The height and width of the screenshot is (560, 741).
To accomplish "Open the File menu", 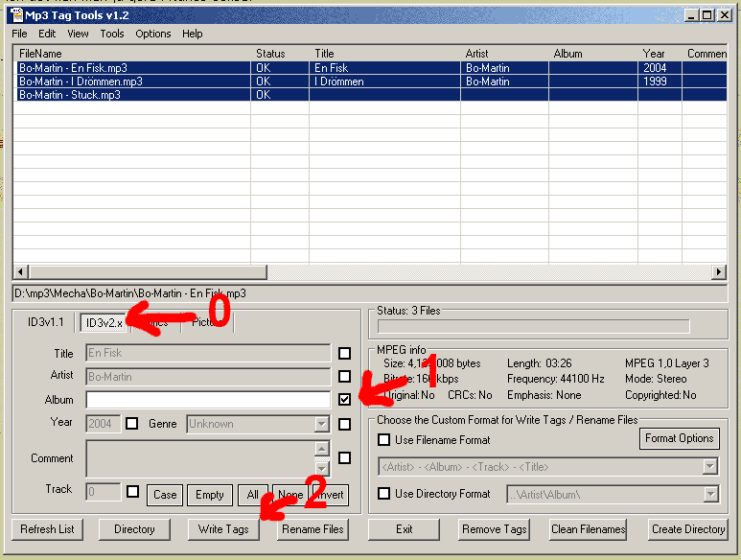I will pyautogui.click(x=19, y=34).
